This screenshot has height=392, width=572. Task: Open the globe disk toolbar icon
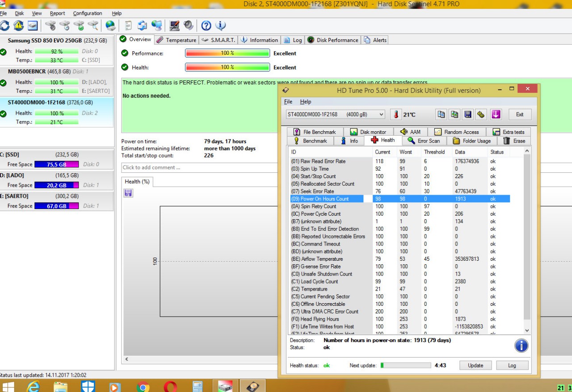110,25
